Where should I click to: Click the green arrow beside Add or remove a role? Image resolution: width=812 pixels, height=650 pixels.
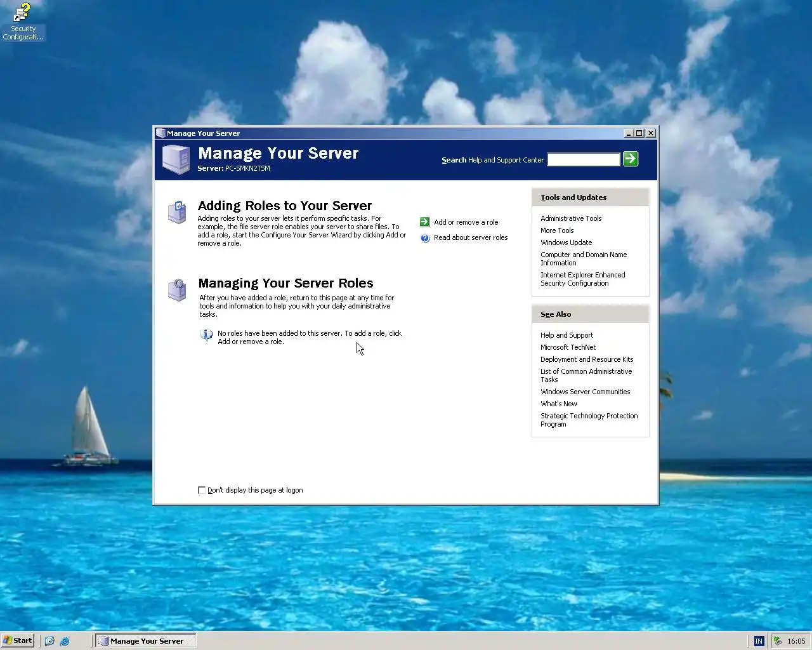point(425,222)
